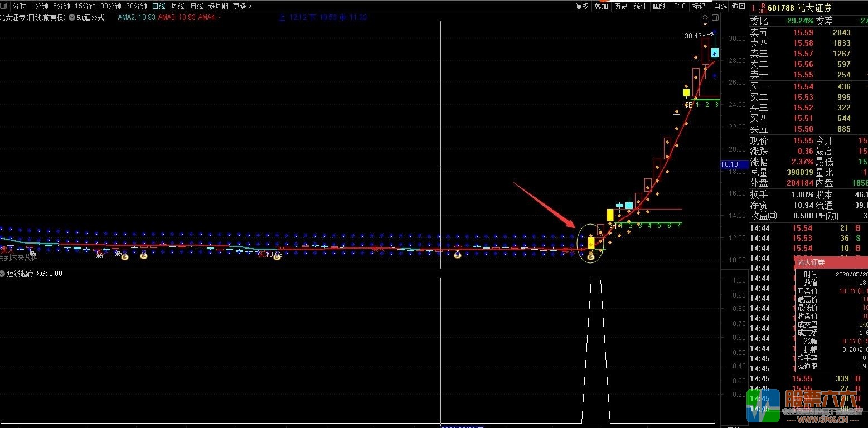This screenshot has height=428, width=868.
Task: Click the 卖三 15.57 ask row
Action: [x=808, y=53]
